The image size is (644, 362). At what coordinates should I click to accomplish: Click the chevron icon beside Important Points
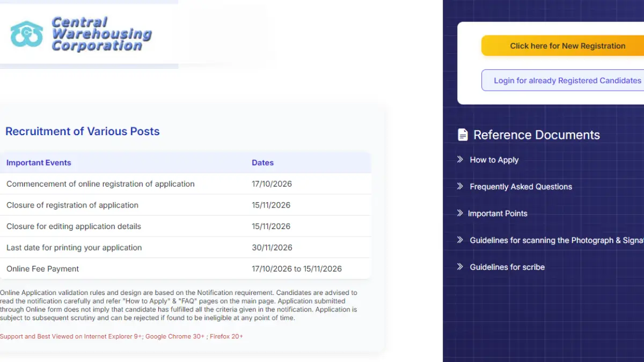(460, 213)
